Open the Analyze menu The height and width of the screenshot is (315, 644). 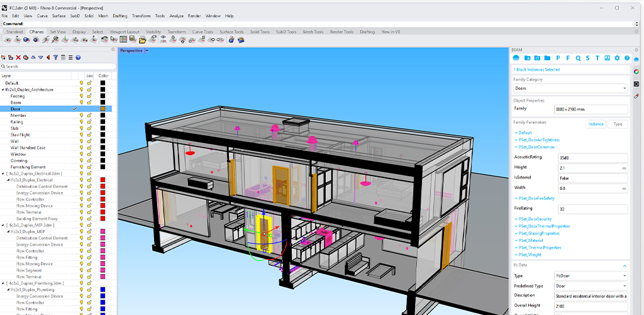[x=177, y=16]
